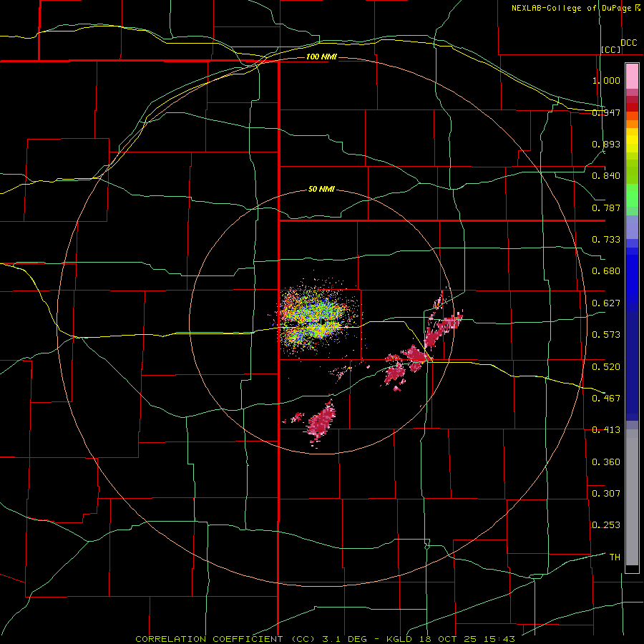Click the 0.467 scale value

pos(606,398)
